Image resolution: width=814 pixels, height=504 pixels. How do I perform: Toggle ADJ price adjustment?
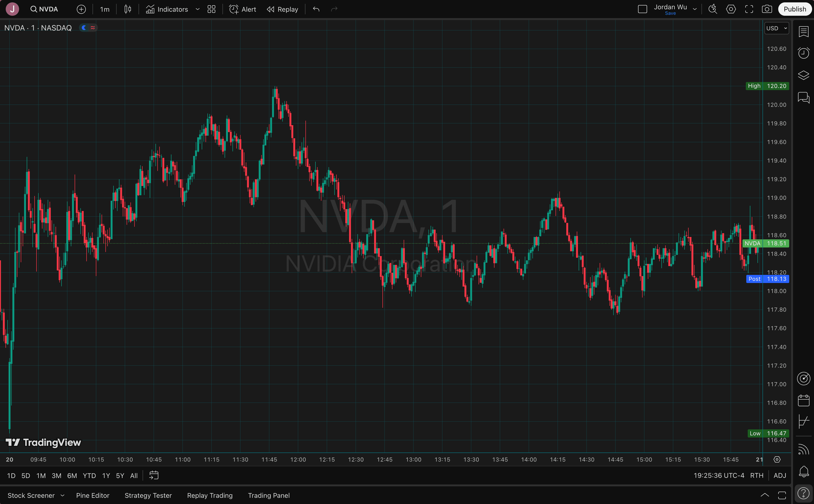coord(780,475)
